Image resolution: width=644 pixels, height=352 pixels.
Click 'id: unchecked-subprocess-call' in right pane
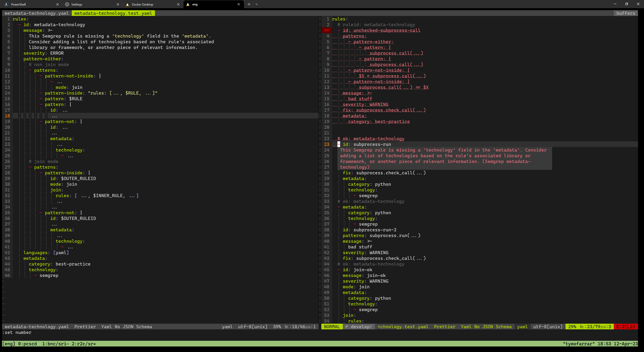(382, 30)
